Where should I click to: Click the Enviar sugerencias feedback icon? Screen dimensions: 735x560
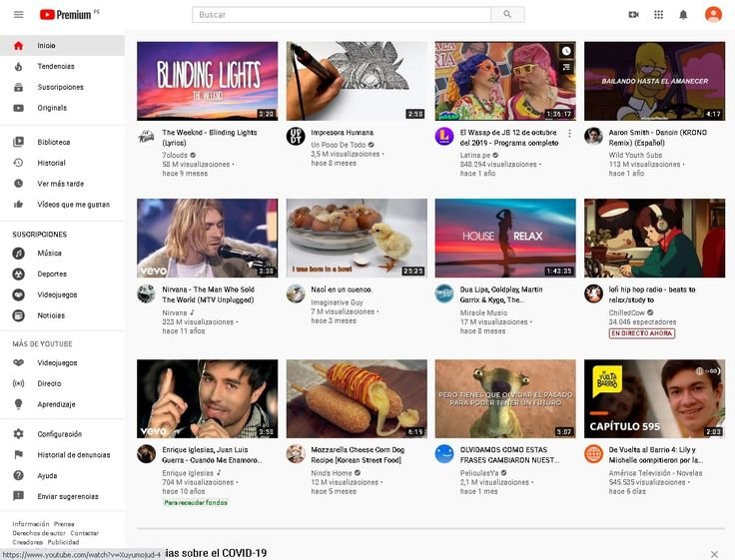(18, 496)
